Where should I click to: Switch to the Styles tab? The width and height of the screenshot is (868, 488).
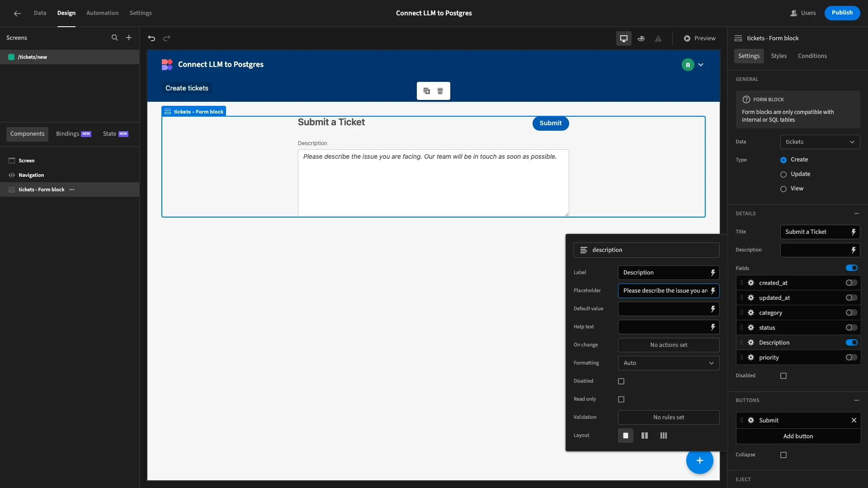(x=778, y=56)
